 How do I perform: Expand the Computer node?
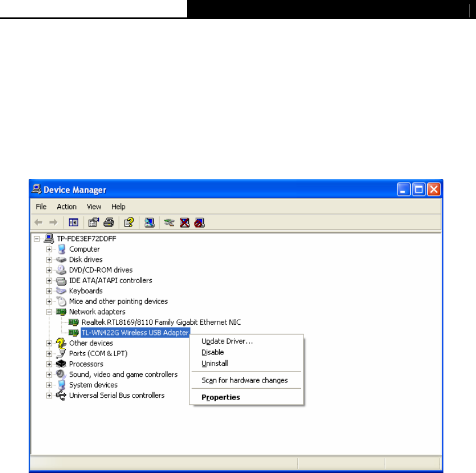49,249
